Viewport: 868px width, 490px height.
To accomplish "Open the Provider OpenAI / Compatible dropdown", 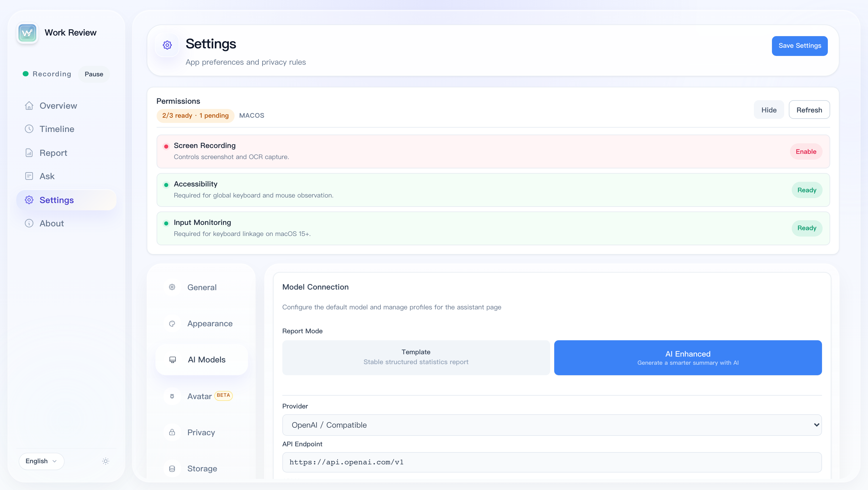I will click(552, 425).
